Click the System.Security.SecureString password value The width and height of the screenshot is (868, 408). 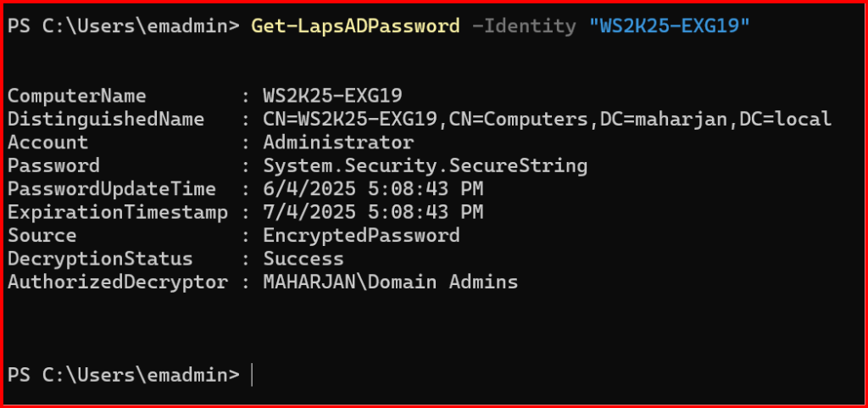426,165
